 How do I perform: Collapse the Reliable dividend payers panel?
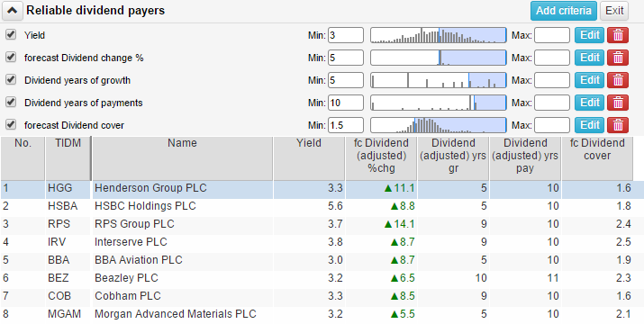pos(13,11)
